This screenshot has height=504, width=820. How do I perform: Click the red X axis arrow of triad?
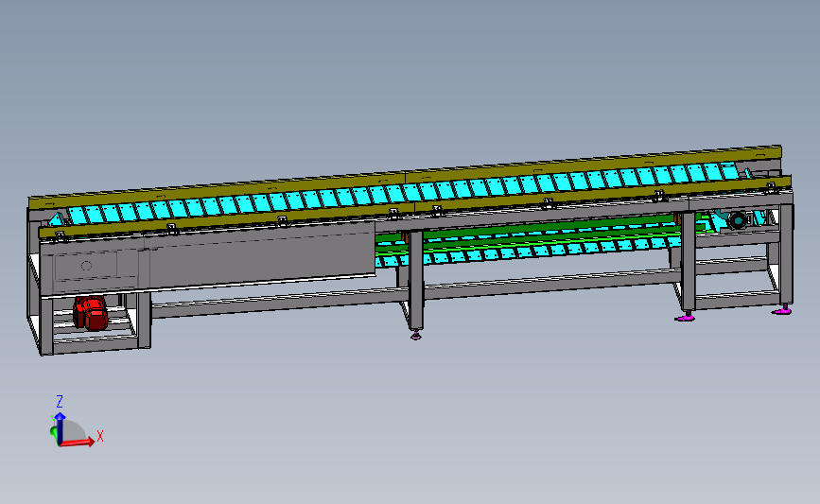click(x=78, y=443)
